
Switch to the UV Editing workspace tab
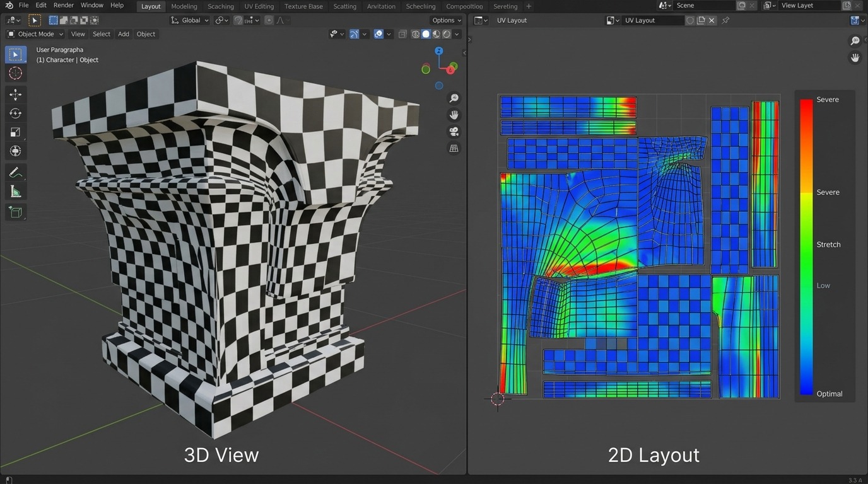point(259,6)
